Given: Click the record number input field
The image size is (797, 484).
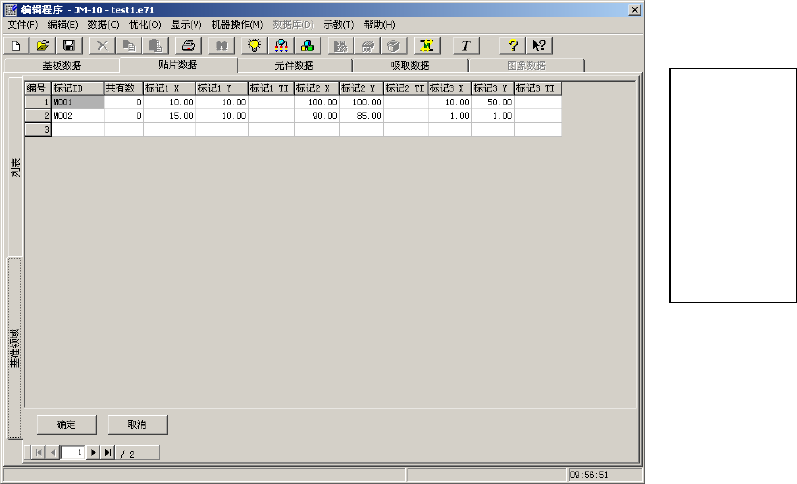Looking at the screenshot, I should click(x=73, y=452).
